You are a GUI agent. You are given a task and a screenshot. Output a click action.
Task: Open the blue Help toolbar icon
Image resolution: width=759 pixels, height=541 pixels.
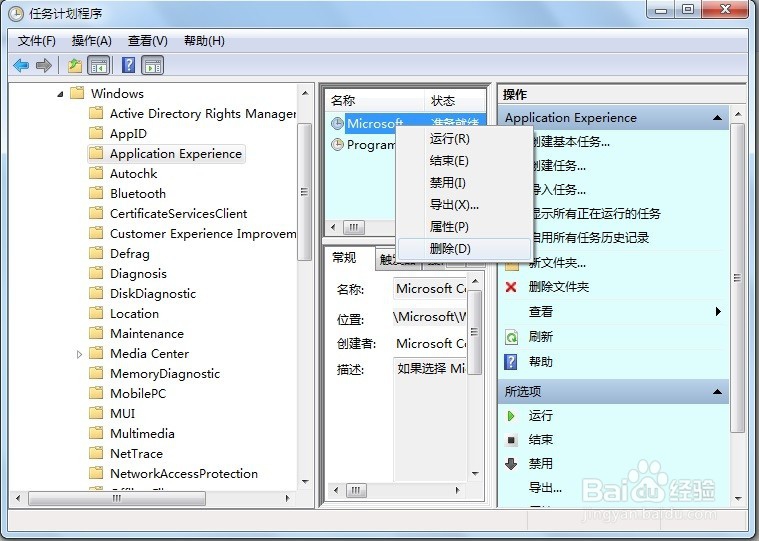click(128, 65)
